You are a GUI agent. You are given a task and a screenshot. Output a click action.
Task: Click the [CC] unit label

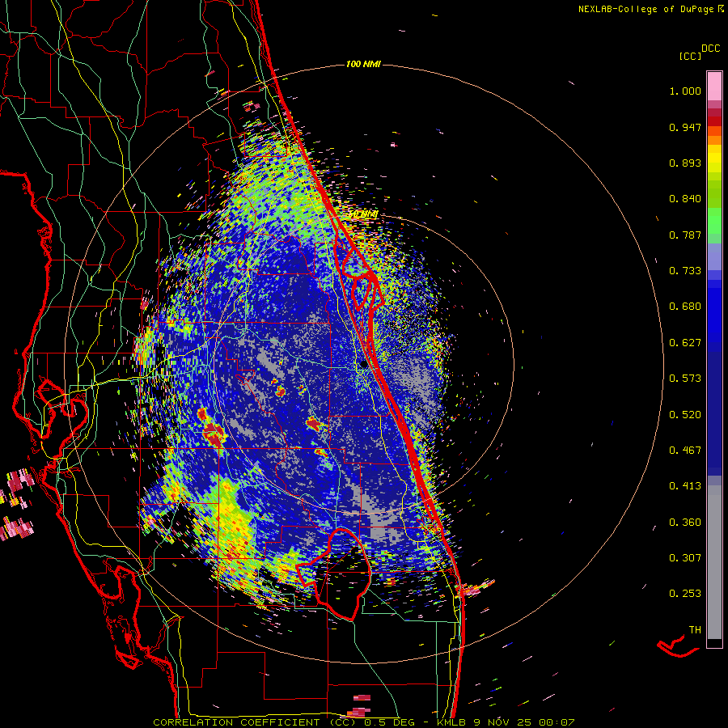tap(691, 56)
